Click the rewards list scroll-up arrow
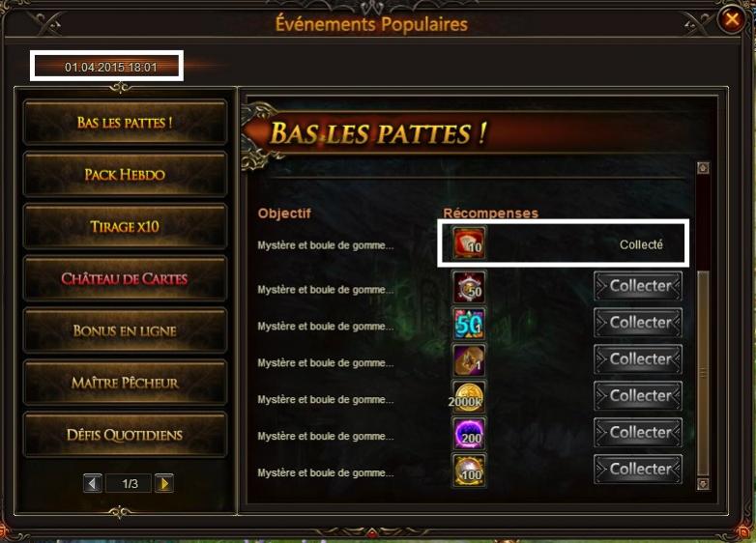756x543 pixels. coord(703,168)
